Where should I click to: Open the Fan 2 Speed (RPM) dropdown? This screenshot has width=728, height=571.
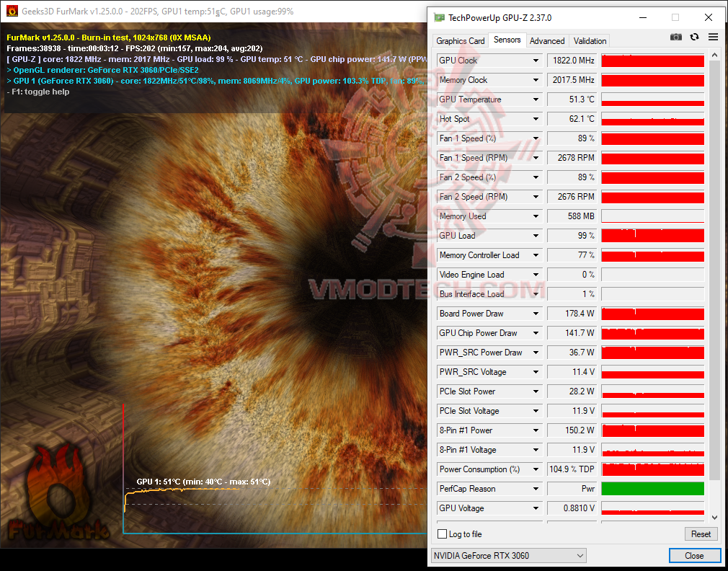pyautogui.click(x=536, y=197)
